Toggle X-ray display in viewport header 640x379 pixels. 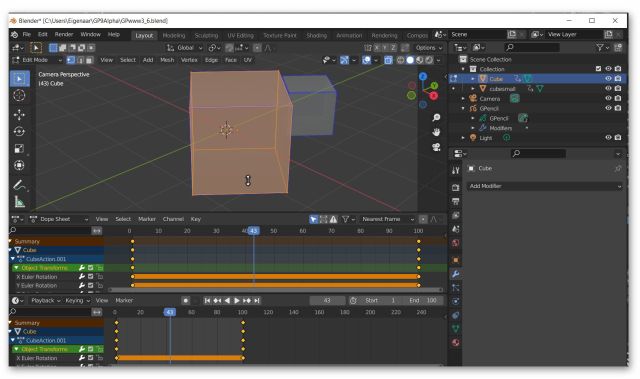(388, 60)
